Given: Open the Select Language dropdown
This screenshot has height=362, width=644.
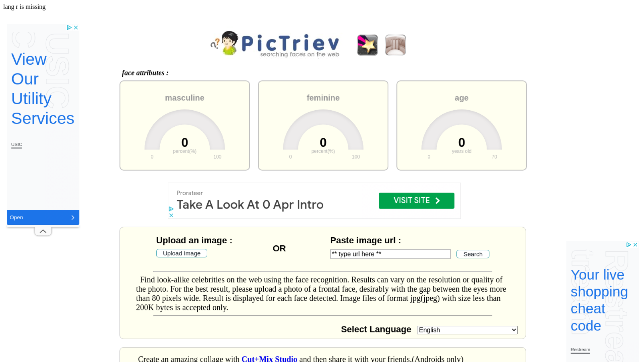Looking at the screenshot, I should pyautogui.click(x=467, y=330).
